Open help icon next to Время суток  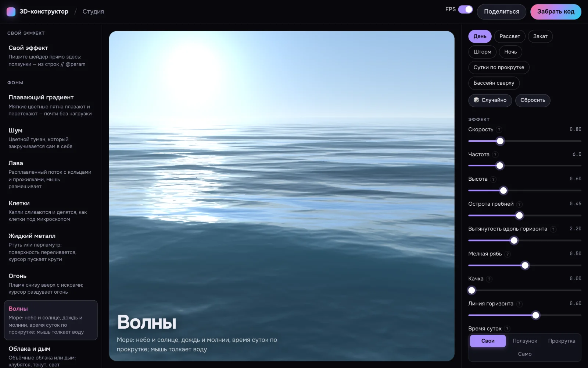pos(508,329)
